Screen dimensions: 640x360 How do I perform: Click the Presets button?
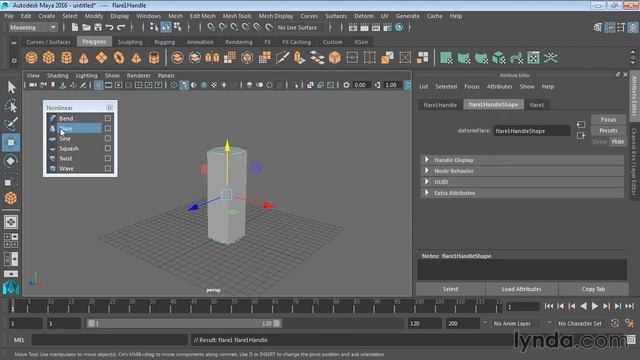608,131
